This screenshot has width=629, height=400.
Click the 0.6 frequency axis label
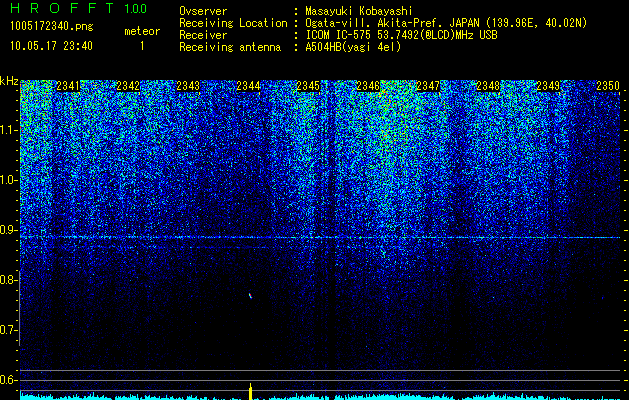pyautogui.click(x=9, y=380)
